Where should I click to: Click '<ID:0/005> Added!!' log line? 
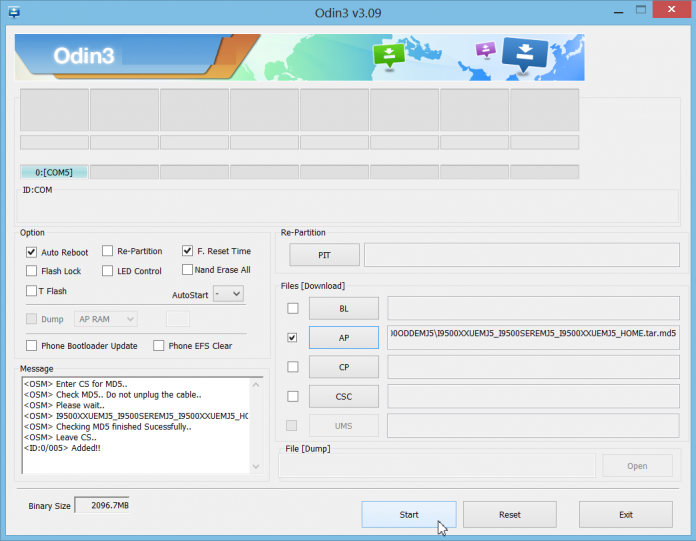[x=62, y=448]
